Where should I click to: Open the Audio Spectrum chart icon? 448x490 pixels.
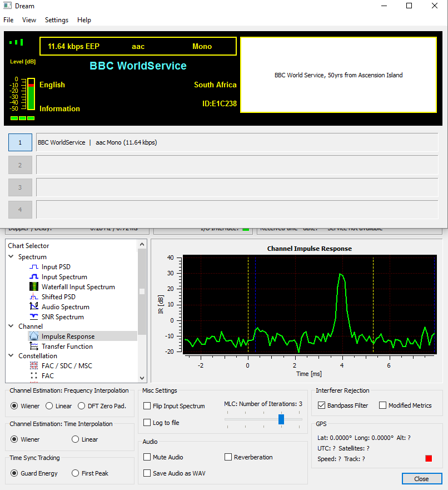point(34,307)
